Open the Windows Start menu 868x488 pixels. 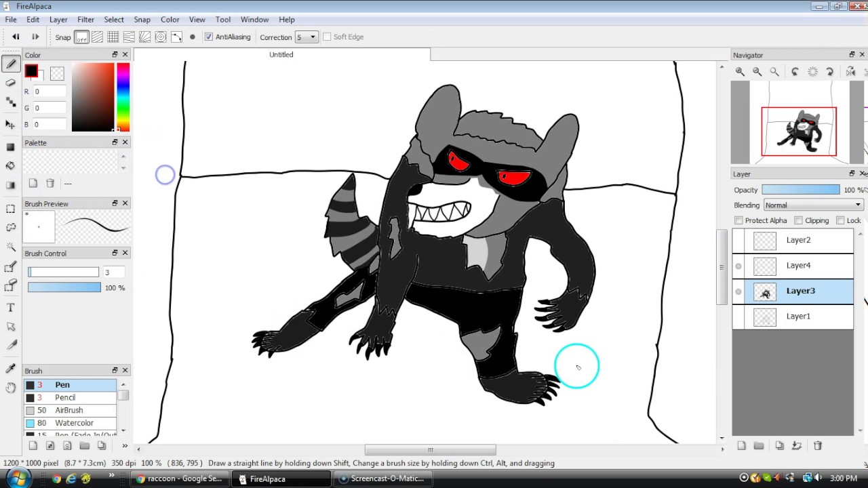pyautogui.click(x=17, y=479)
